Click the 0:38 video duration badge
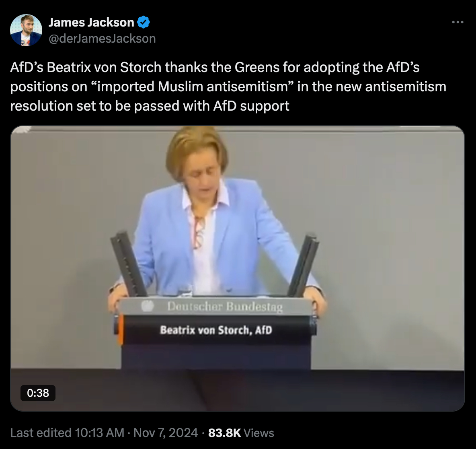Screen dimensions: 476x449 [x=38, y=393]
